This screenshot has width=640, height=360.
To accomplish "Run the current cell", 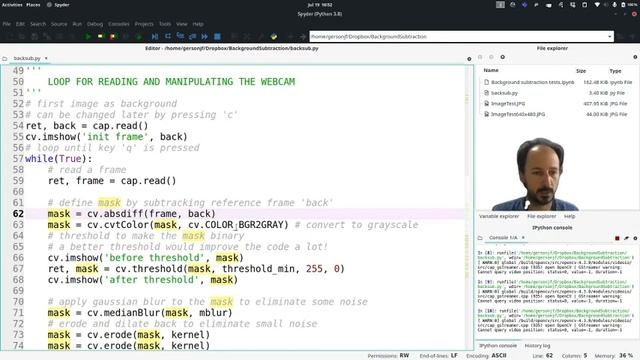I will 100,36.
